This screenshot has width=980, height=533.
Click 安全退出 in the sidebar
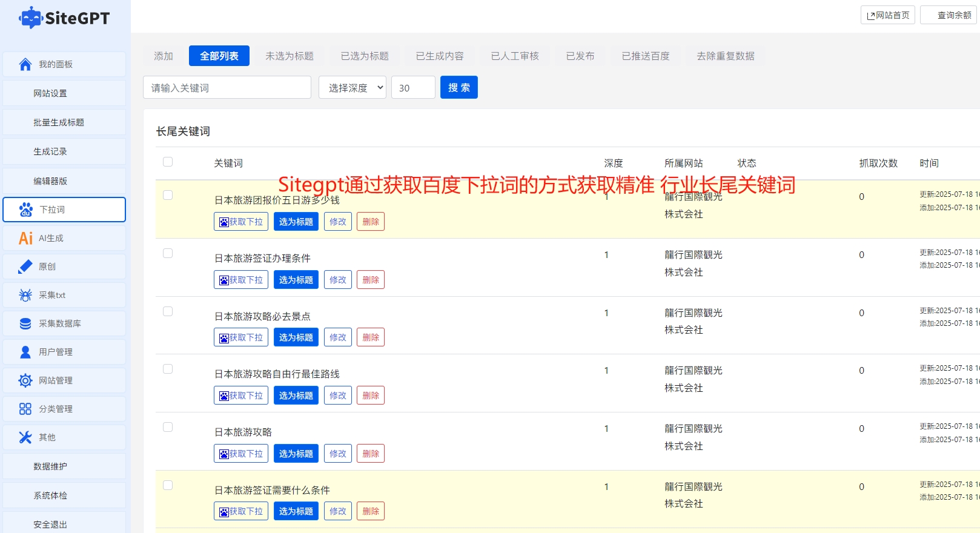pos(64,523)
